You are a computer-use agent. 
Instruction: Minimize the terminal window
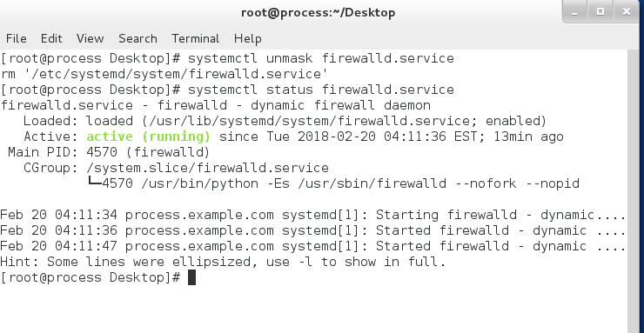coord(575,12)
